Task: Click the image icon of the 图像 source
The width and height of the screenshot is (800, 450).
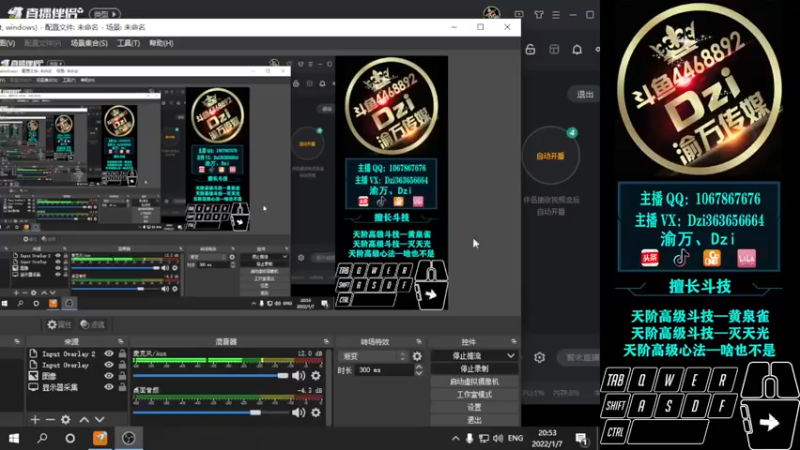Action: coord(33,376)
